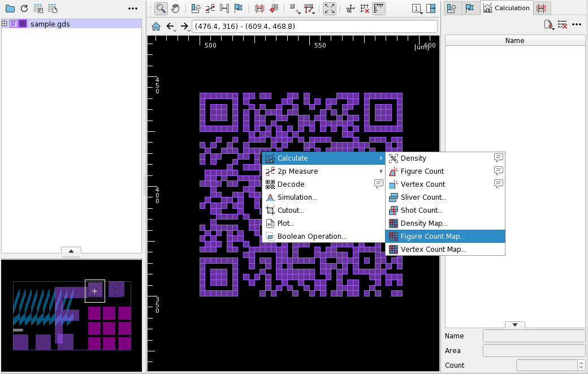Image resolution: width=588 pixels, height=374 pixels.
Task: Toggle the side panel layout icon
Action: [x=431, y=8]
